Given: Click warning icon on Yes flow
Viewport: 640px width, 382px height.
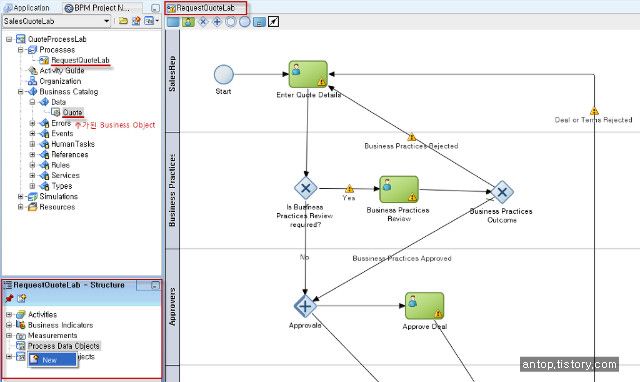Looking at the screenshot, I should 349,189.
